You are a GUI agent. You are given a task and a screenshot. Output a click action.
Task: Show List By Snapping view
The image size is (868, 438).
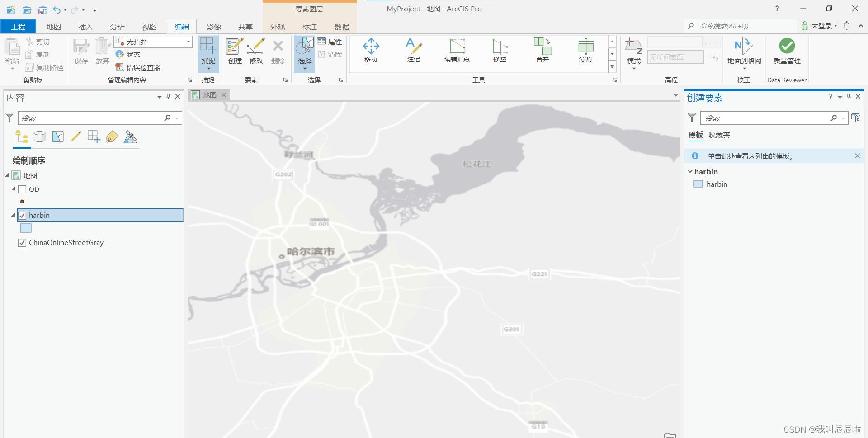pos(94,137)
